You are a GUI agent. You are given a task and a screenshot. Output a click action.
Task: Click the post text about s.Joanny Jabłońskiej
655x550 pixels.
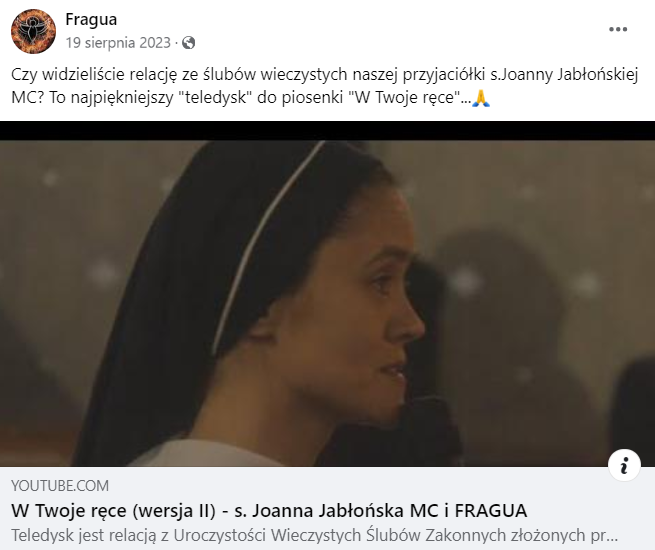tap(325, 86)
